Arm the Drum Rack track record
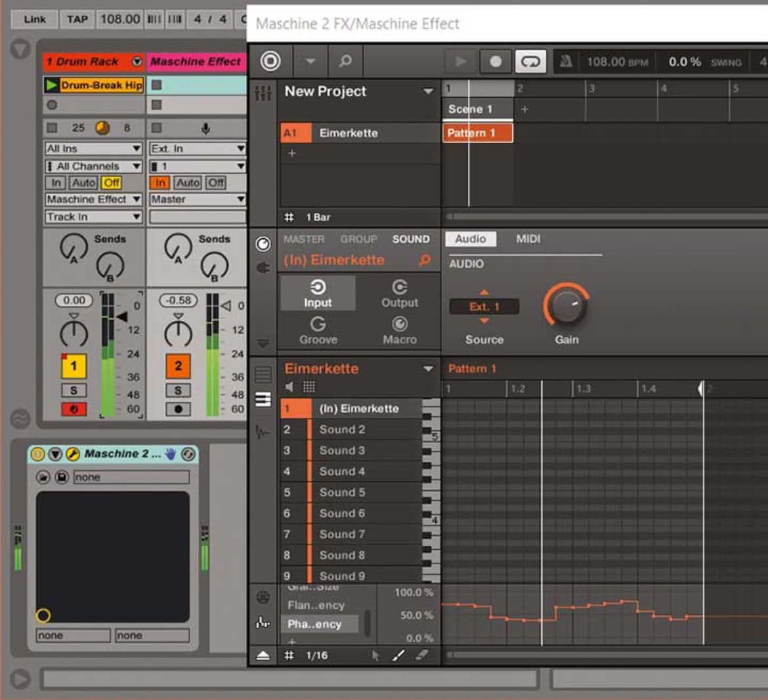Viewport: 768px width, 700px height. (x=74, y=409)
